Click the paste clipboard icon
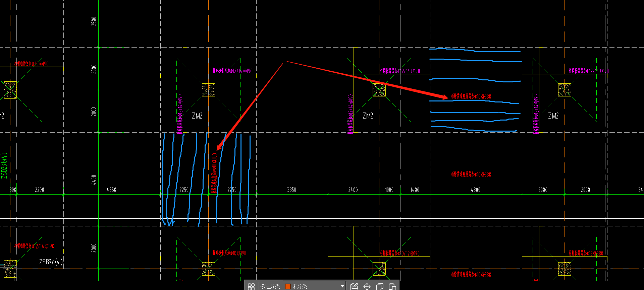The width and height of the screenshot is (644, 290). (392, 286)
